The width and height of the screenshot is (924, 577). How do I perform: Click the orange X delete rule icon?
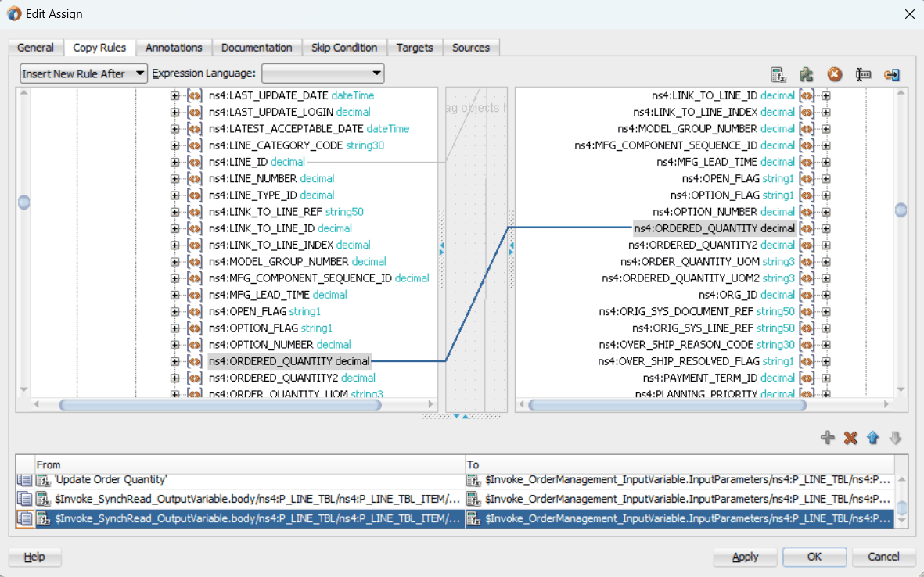pyautogui.click(x=850, y=438)
